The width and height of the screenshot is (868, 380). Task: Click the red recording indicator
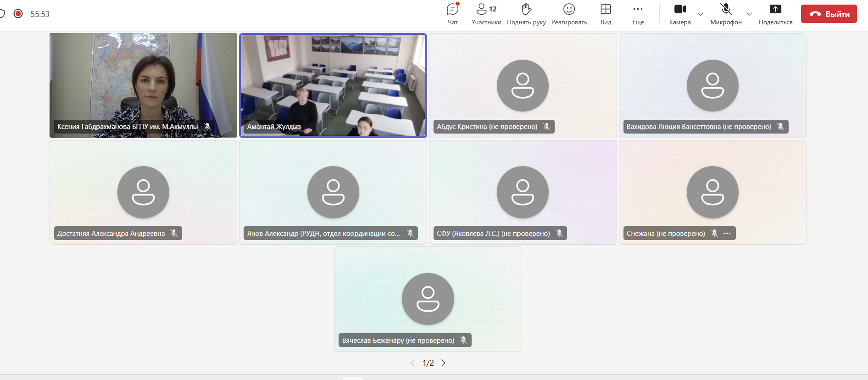tap(18, 14)
